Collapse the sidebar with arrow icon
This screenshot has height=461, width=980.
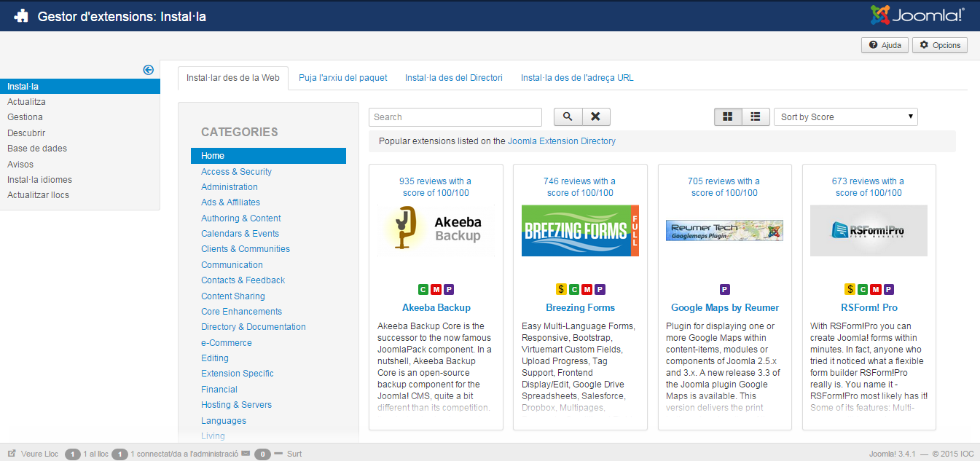[x=149, y=70]
